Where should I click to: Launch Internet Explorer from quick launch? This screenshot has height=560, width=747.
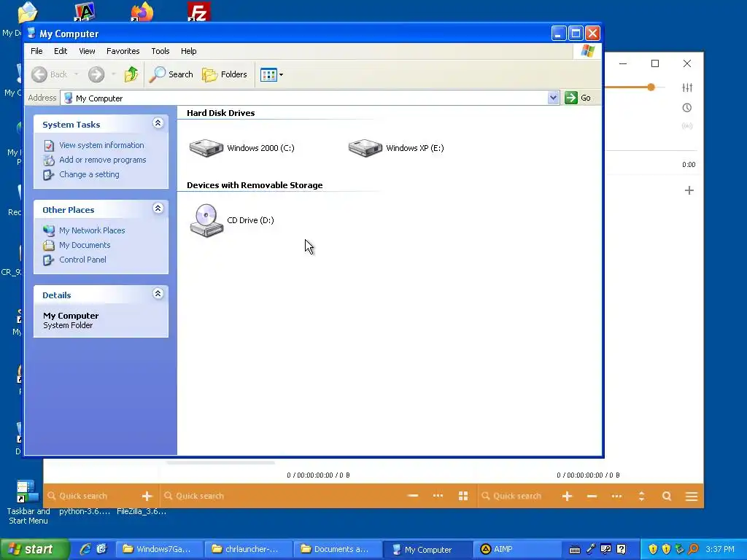85,549
